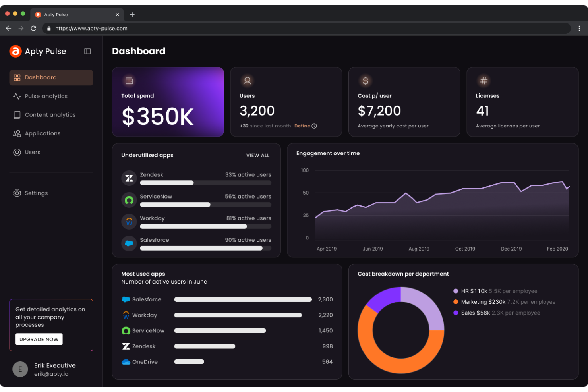Select the Applications icon in the sidebar
Image resolution: width=588 pixels, height=392 pixels.
tap(17, 133)
